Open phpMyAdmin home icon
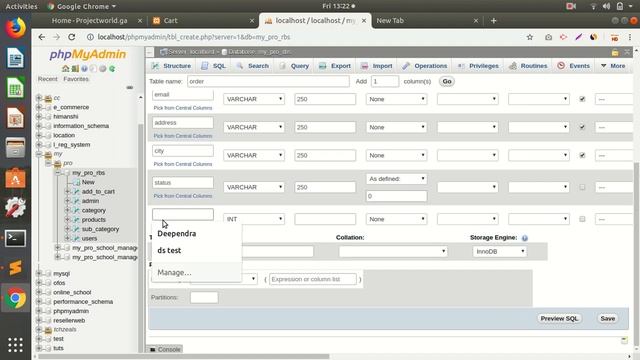The width and height of the screenshot is (640, 360). point(65,69)
